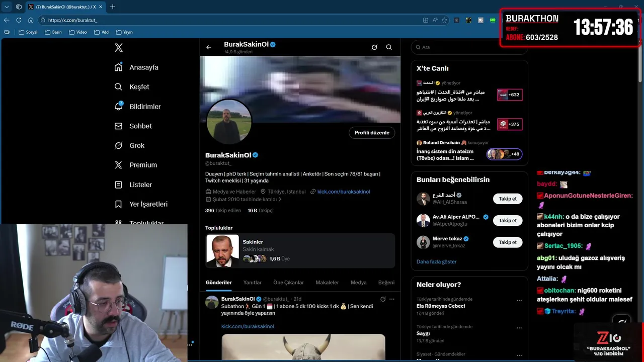Image resolution: width=644 pixels, height=362 pixels.
Task: Join the Roland Deschain live space
Action: (469, 150)
